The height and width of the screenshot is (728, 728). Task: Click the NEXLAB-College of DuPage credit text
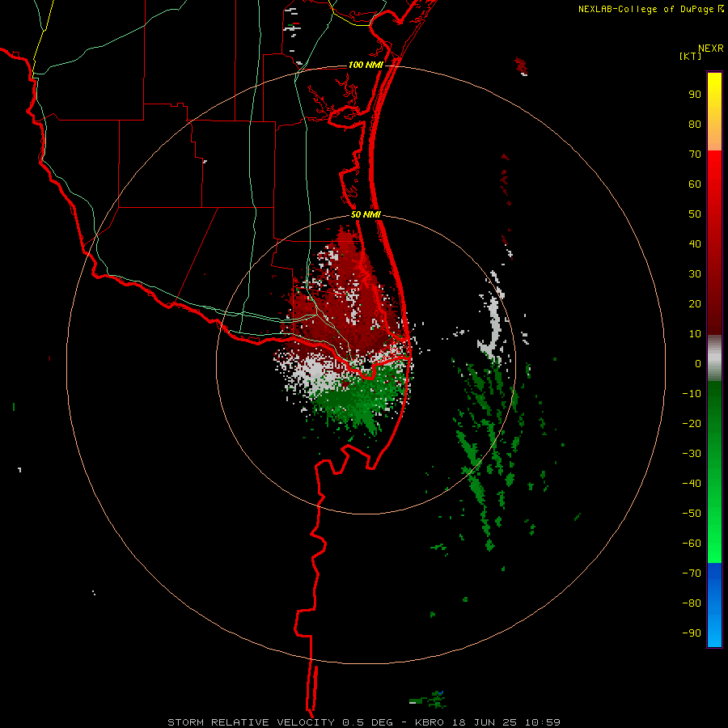point(645,9)
